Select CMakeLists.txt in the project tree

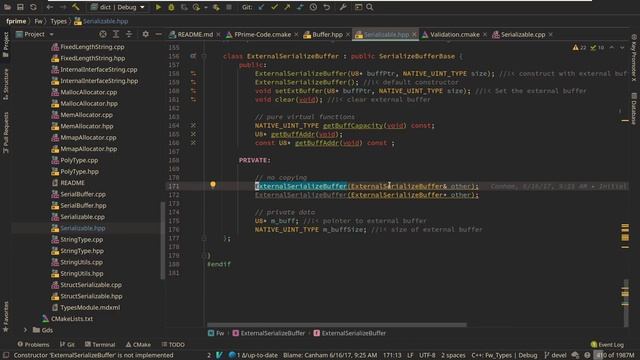(72, 318)
